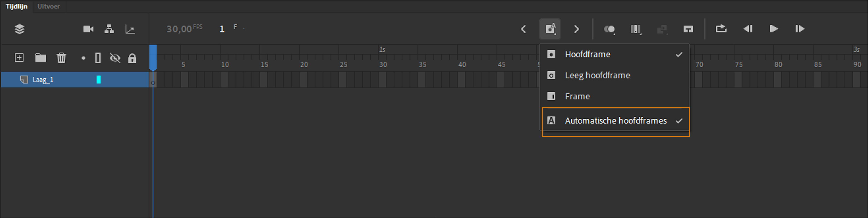The height and width of the screenshot is (218, 868).
Task: Click the new layer plus icon
Action: [x=19, y=58]
